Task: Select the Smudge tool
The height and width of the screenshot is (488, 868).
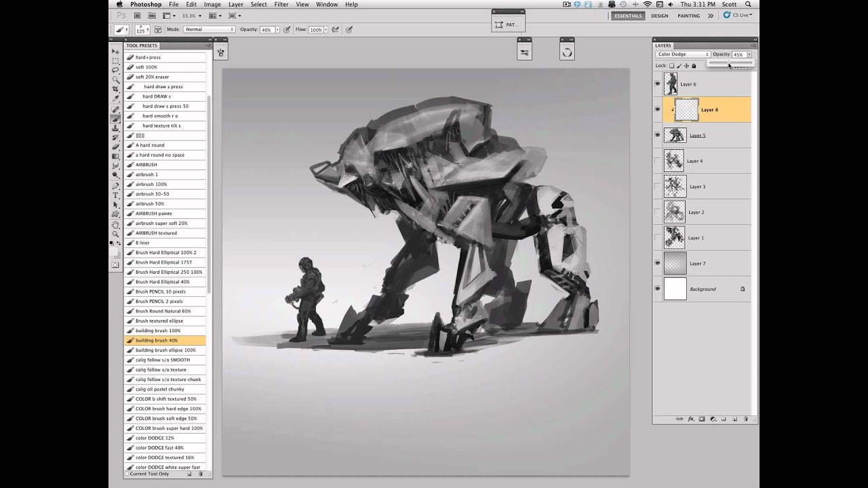Action: click(x=115, y=165)
